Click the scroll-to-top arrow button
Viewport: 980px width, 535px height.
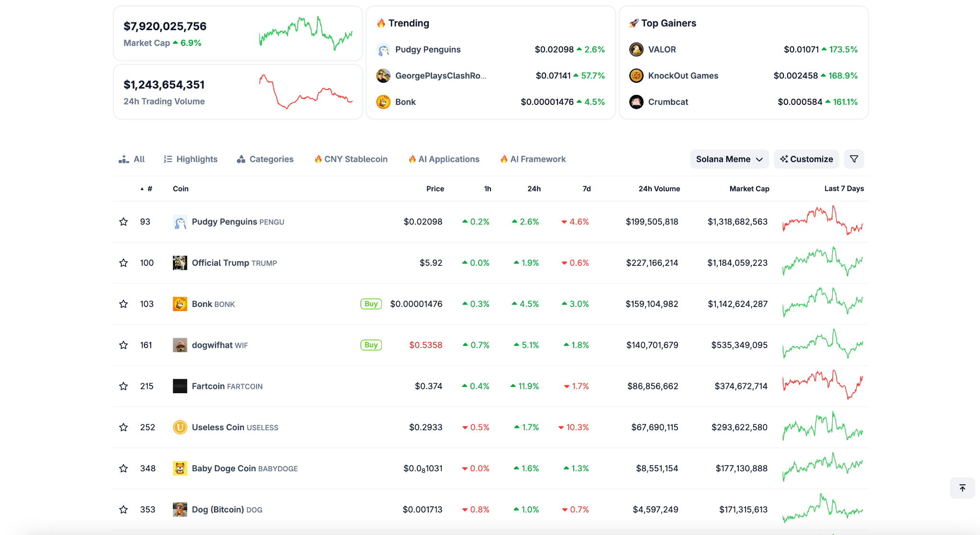pos(962,488)
